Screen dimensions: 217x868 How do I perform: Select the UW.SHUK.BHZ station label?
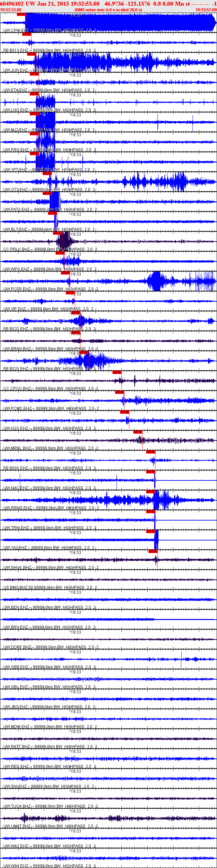tap(17, 567)
